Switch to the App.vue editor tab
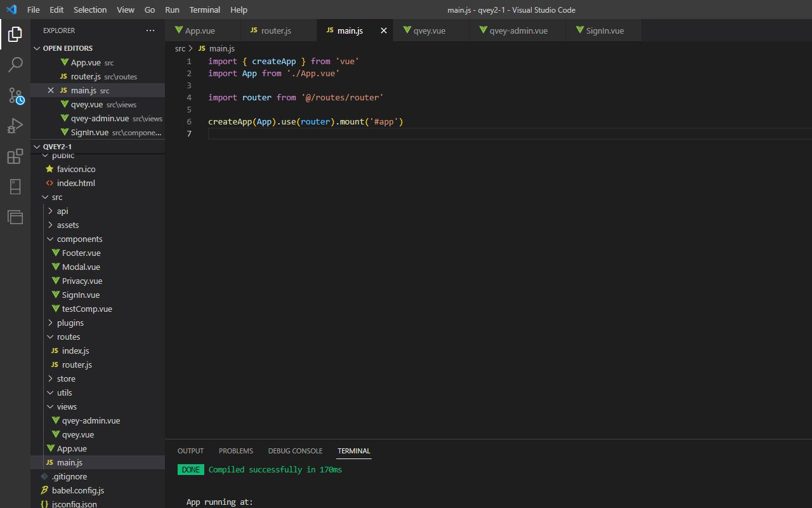Viewport: 812px width, 508px height. click(203, 30)
